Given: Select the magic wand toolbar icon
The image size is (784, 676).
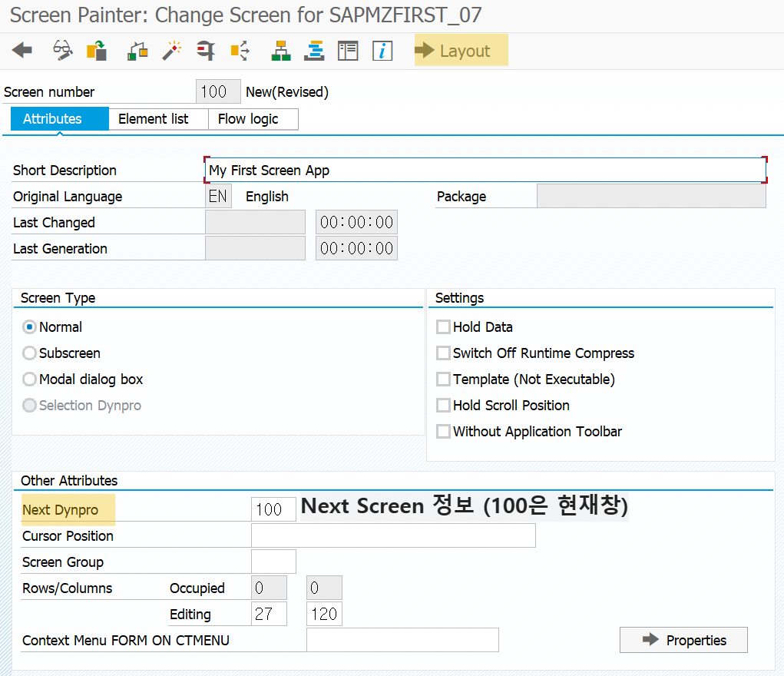Looking at the screenshot, I should point(171,51).
